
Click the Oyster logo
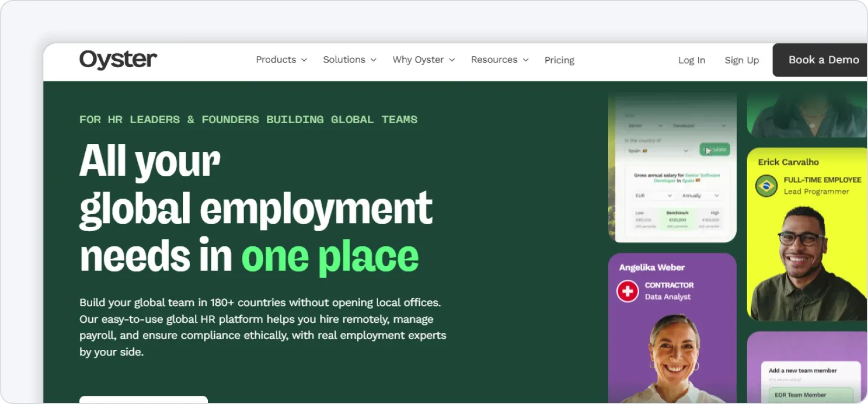(118, 60)
